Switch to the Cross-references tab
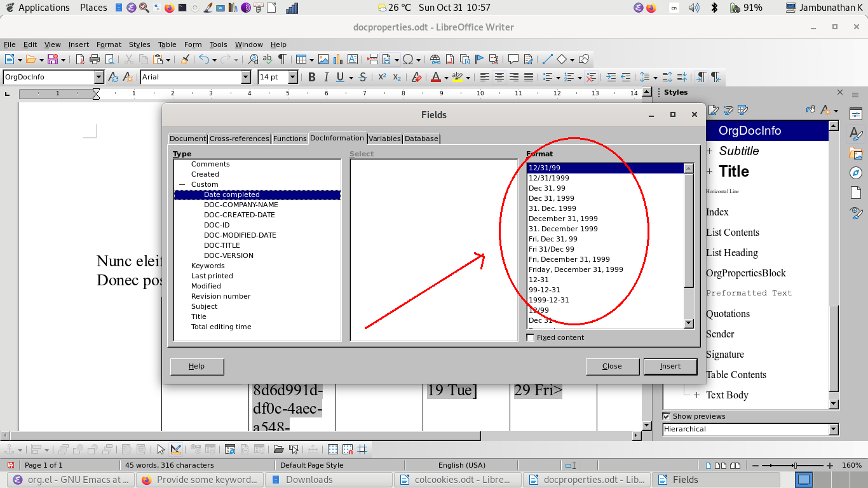Screen dimensions: 868x488 239,139
